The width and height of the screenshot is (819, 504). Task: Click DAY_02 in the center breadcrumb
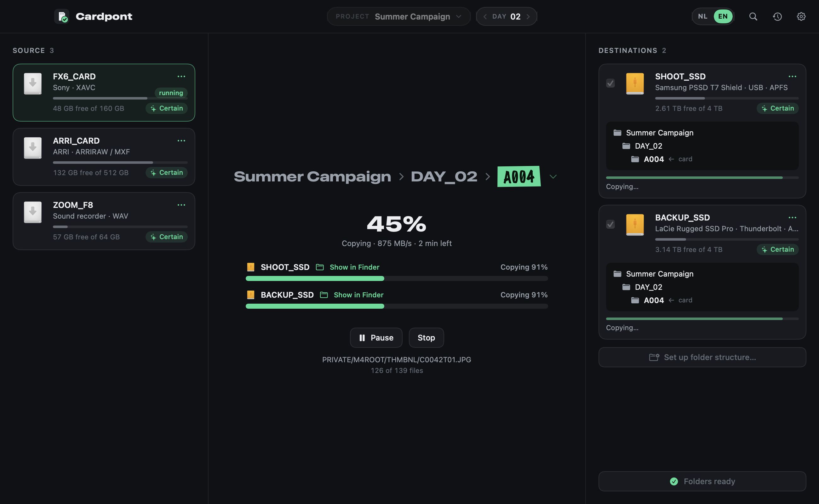[x=444, y=176]
